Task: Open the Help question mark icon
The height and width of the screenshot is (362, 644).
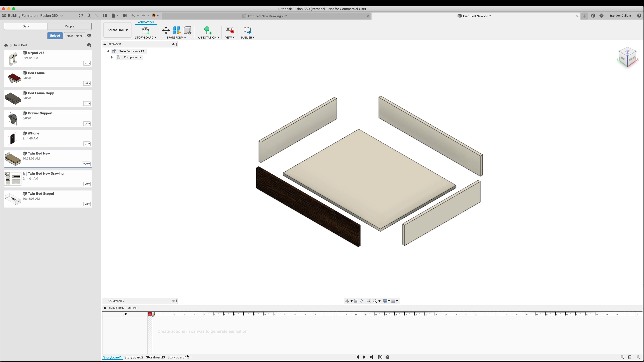Action: [639, 16]
